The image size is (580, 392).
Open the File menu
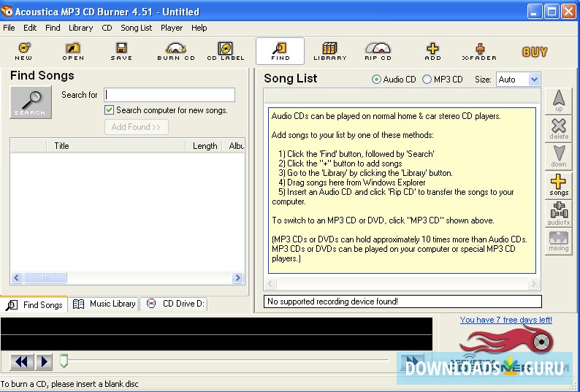9,28
